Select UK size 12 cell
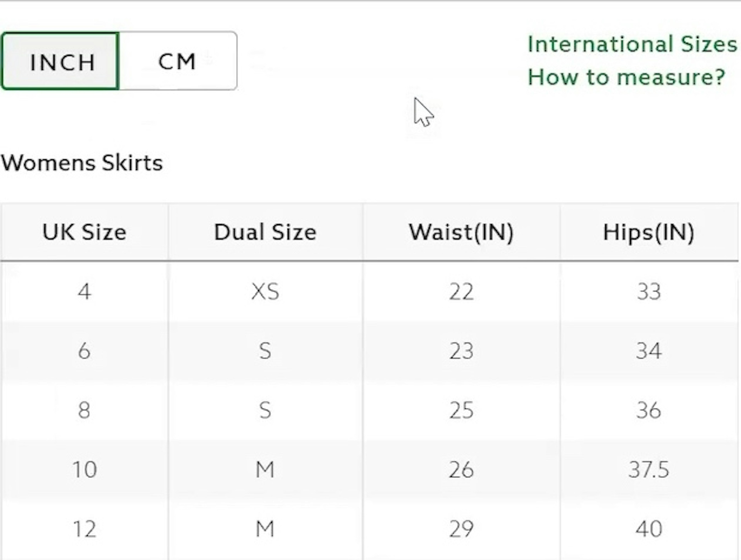 pyautogui.click(x=84, y=529)
